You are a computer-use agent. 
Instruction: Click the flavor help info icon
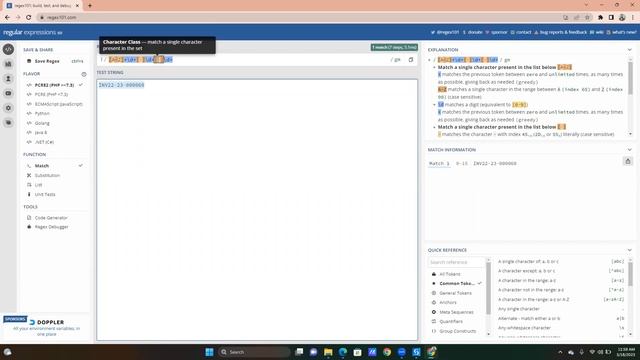[84, 74]
